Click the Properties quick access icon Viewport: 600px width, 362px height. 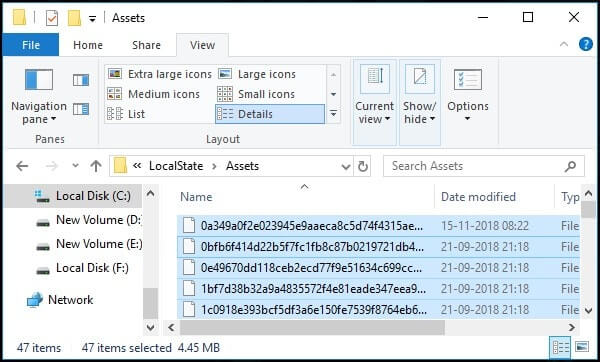coord(52,18)
